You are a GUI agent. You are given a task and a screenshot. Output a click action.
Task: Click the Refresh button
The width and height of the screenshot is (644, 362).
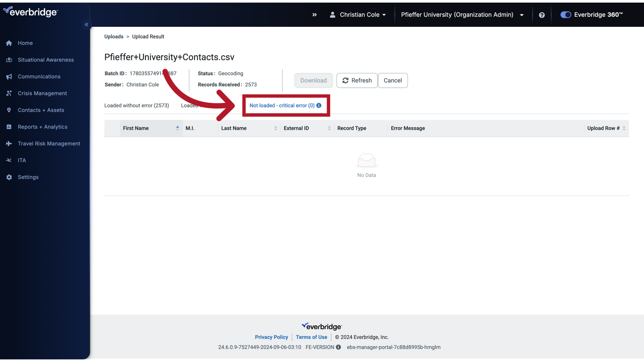point(357,80)
